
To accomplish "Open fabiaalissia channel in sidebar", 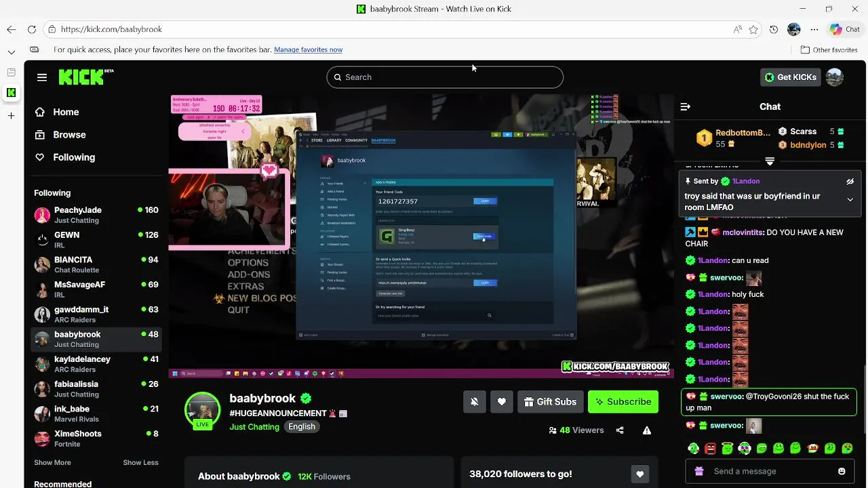I will tap(96, 389).
